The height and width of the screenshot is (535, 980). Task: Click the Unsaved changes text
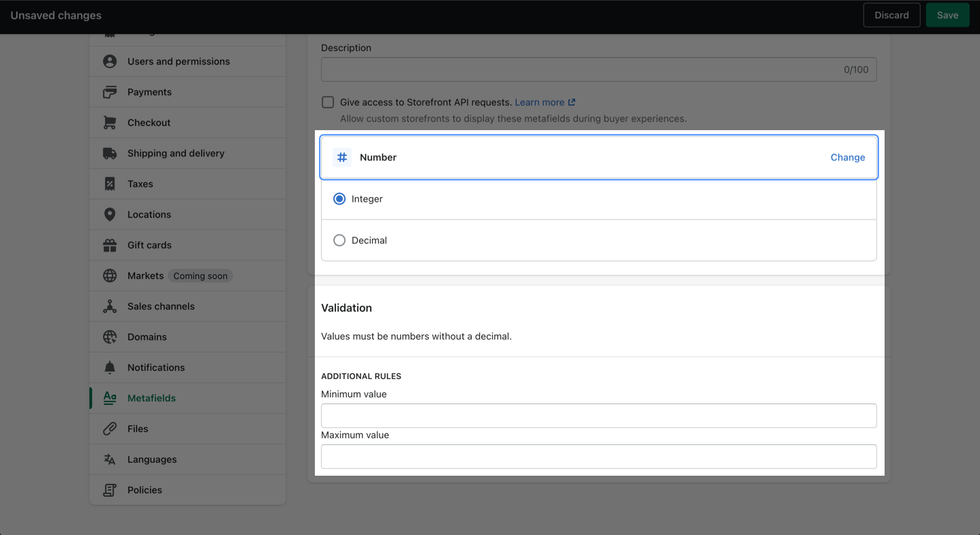coord(56,15)
